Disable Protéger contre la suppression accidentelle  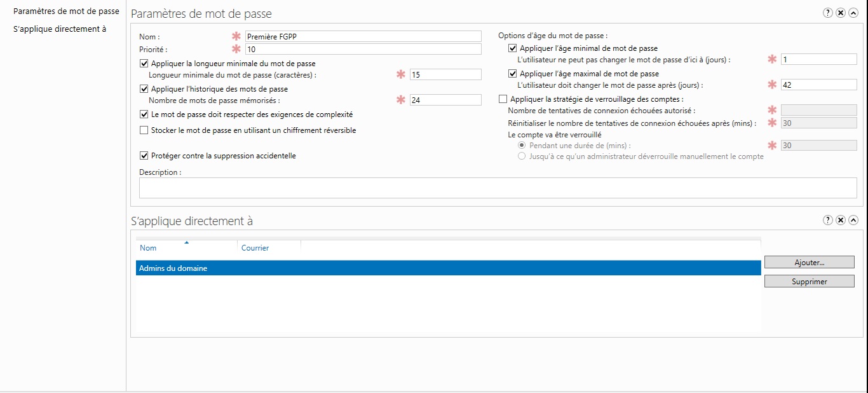pyautogui.click(x=144, y=156)
